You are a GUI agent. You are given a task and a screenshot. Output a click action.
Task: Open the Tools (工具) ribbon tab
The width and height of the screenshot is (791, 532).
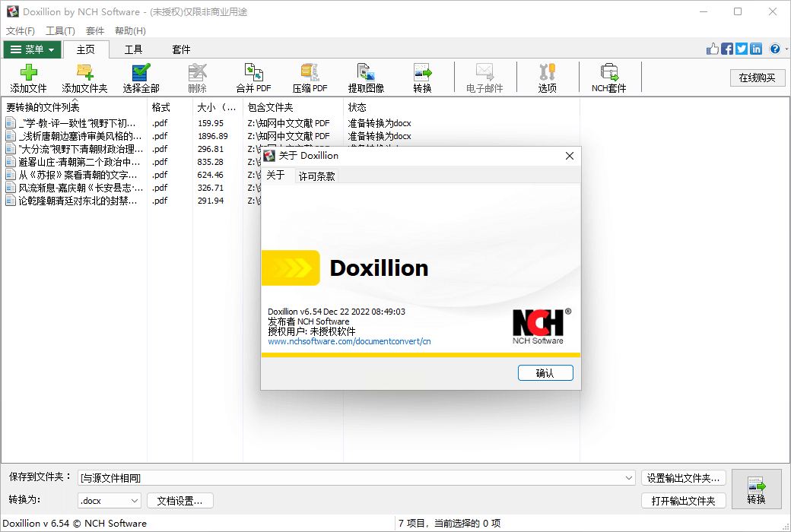coord(134,50)
